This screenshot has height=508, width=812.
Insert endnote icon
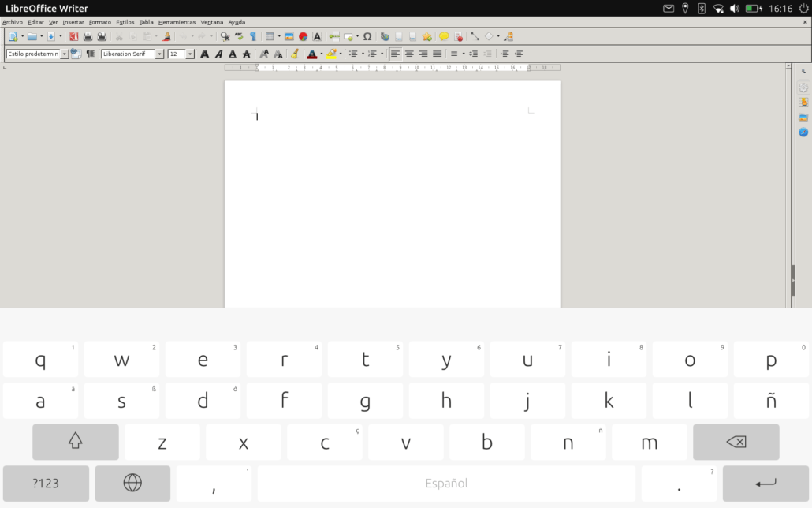tap(413, 36)
